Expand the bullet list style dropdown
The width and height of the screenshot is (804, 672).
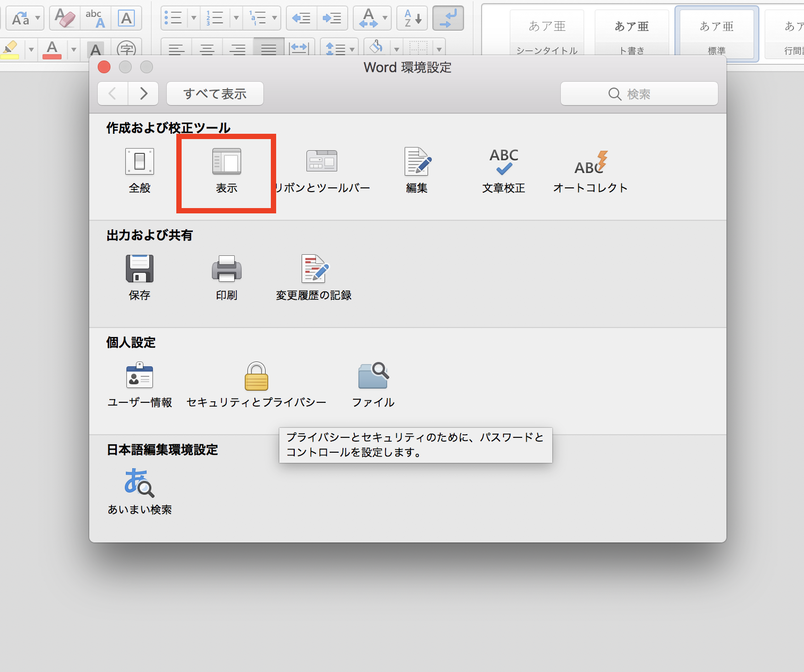coord(194,18)
